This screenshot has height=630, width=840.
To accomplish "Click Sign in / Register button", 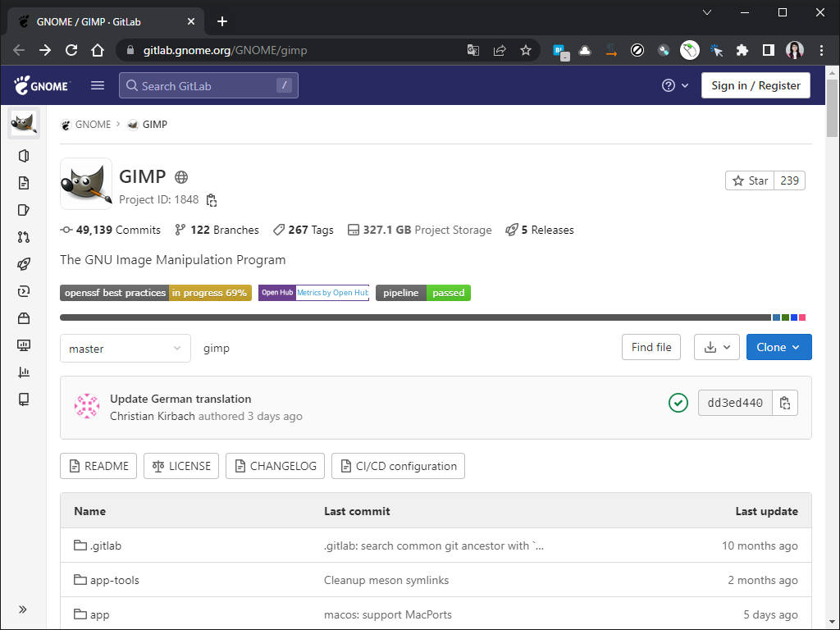I will pos(756,85).
